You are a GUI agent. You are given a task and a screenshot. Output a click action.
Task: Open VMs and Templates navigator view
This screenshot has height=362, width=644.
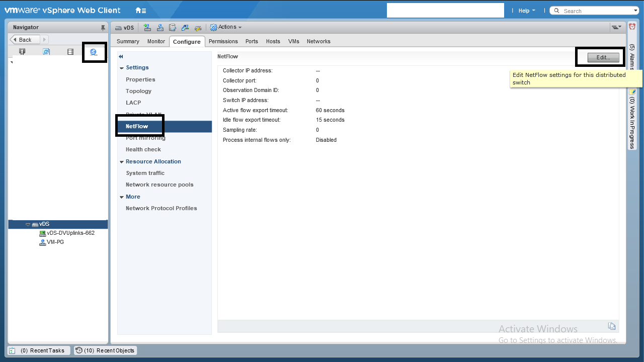pos(46,52)
